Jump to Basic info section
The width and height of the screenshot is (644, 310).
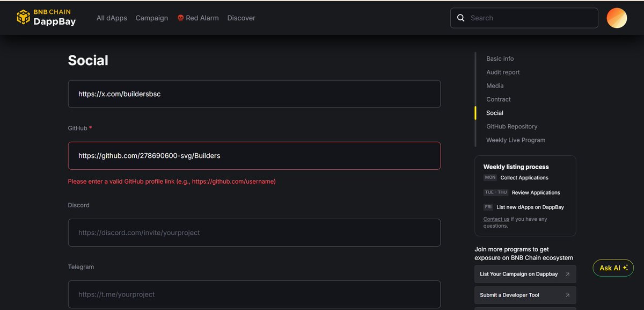500,59
